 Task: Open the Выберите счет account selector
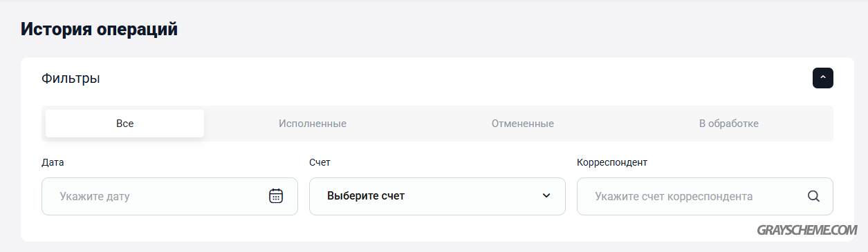(x=437, y=196)
